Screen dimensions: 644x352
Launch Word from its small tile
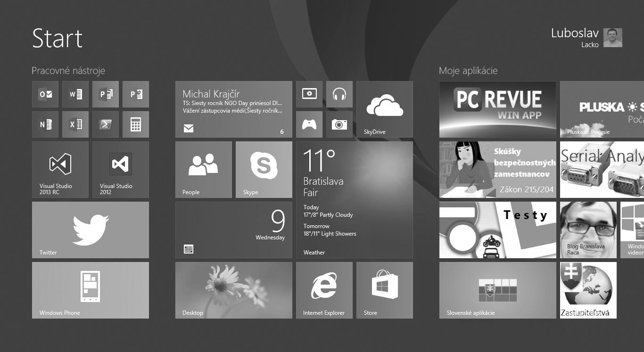pos(75,94)
